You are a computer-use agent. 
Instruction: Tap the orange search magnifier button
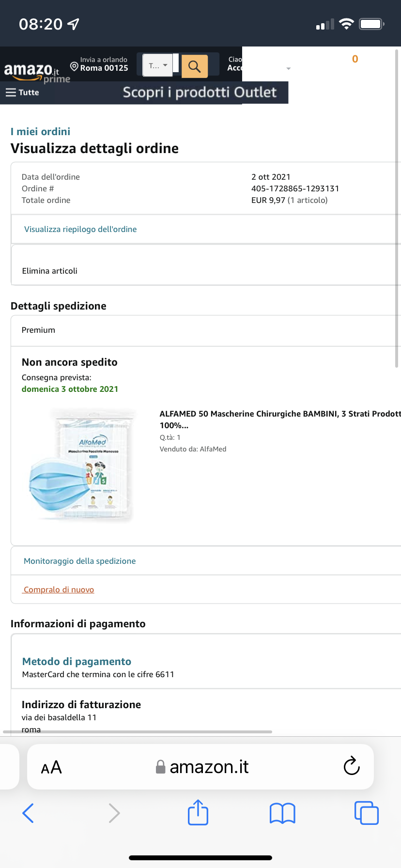195,66
